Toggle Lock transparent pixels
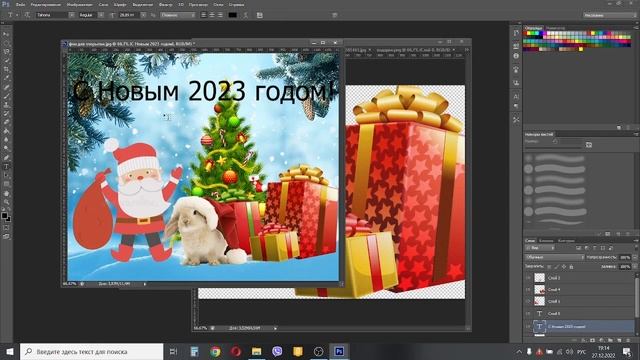This screenshot has width=640, height=360. 549,267
